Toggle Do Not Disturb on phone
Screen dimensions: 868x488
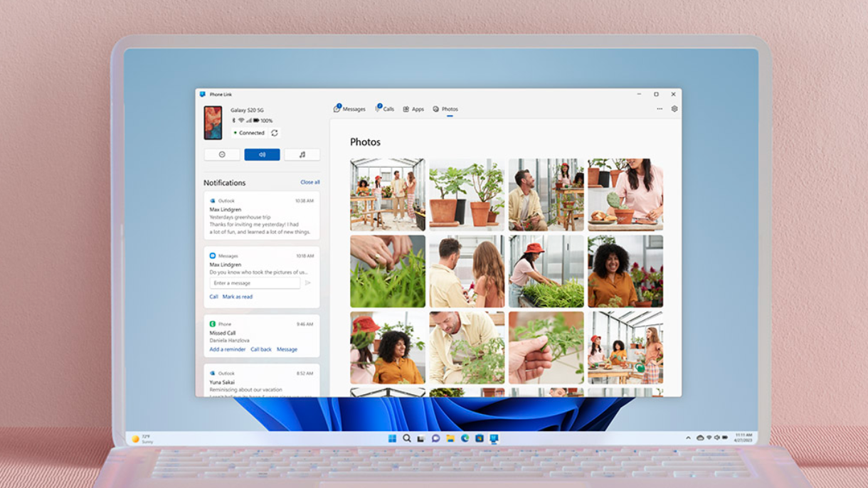coord(222,154)
